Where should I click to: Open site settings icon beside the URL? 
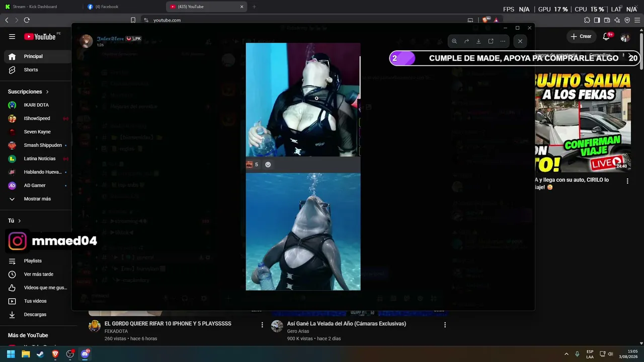(146, 20)
